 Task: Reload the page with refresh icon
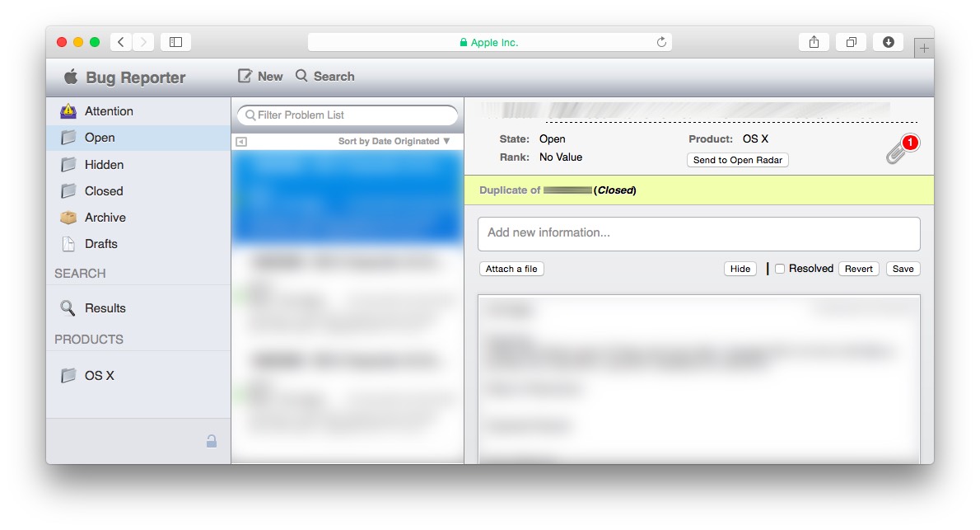coord(661,42)
